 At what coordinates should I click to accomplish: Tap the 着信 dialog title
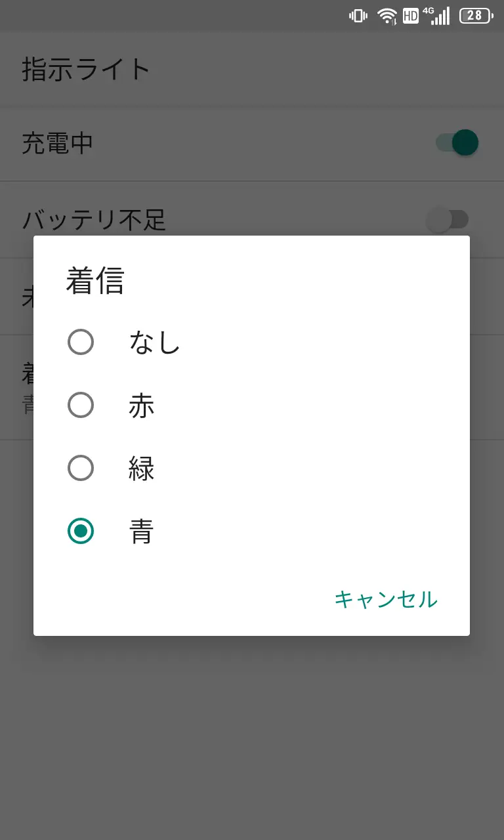tap(95, 281)
